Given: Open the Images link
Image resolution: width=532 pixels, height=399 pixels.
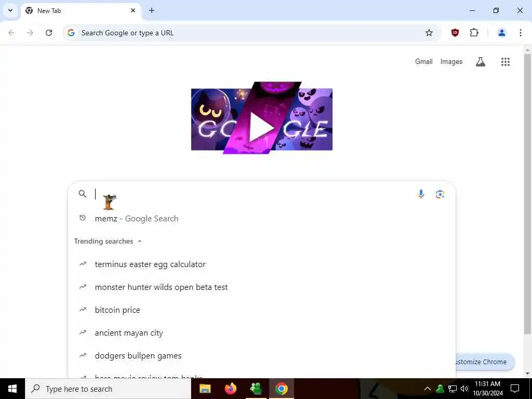Looking at the screenshot, I should click(x=451, y=61).
